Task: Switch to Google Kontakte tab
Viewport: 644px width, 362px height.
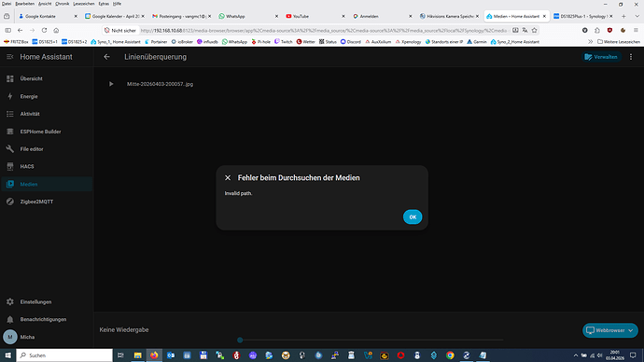Action: (x=48, y=16)
